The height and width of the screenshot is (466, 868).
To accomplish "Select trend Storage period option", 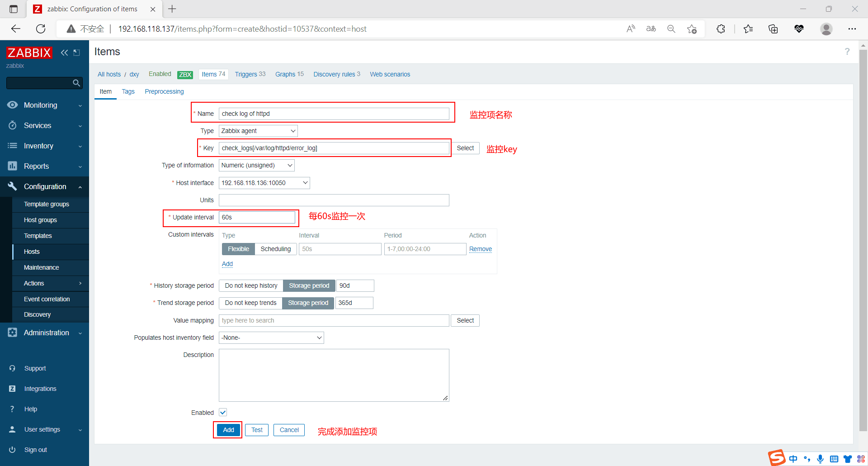I will point(308,303).
